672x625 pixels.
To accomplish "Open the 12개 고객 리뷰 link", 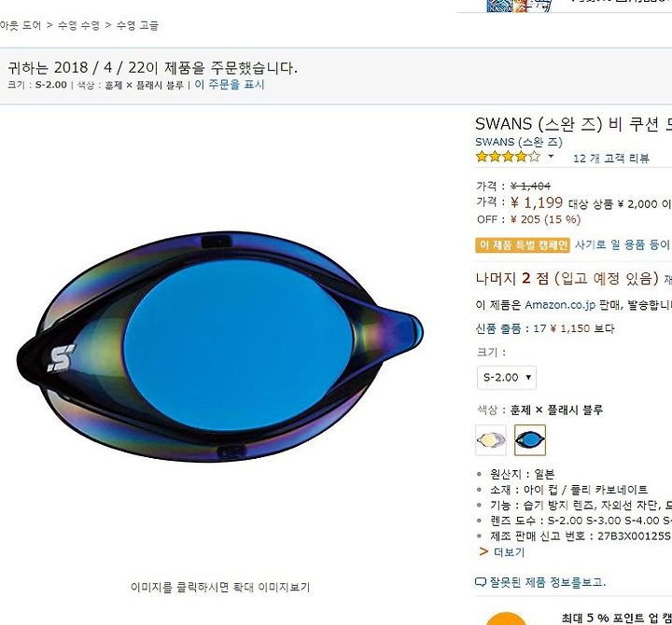I will [x=611, y=158].
